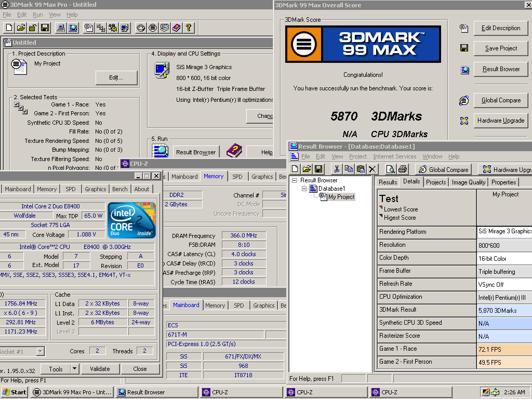Open the Tools dropdown arrow in CPU-Z
532x399 pixels.
click(x=75, y=368)
